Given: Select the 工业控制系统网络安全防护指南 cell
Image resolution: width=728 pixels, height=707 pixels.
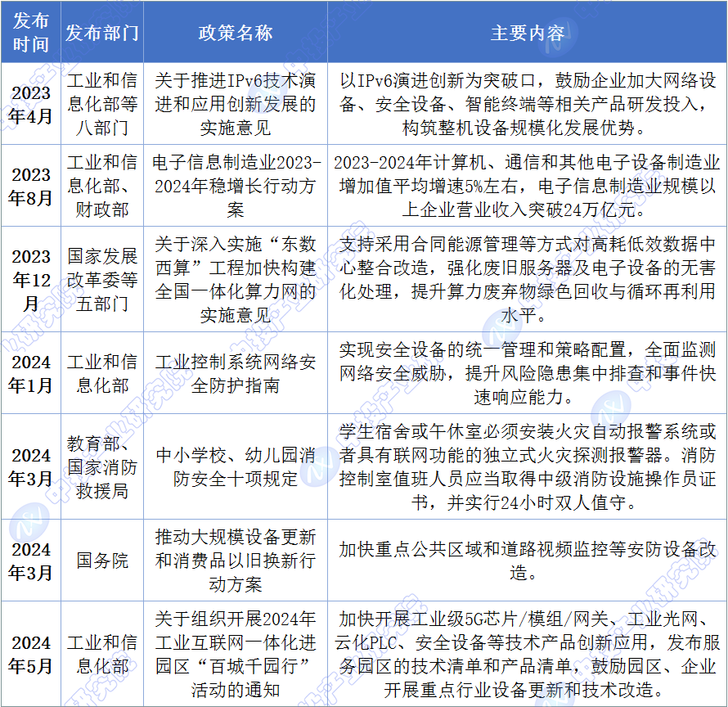Looking at the screenshot, I should [x=236, y=373].
